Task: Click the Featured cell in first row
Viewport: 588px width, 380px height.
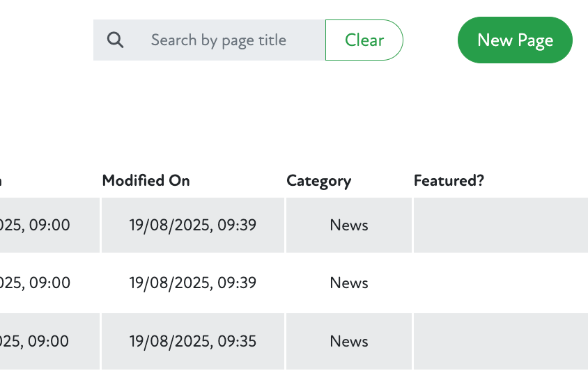Action: pyautogui.click(x=500, y=225)
